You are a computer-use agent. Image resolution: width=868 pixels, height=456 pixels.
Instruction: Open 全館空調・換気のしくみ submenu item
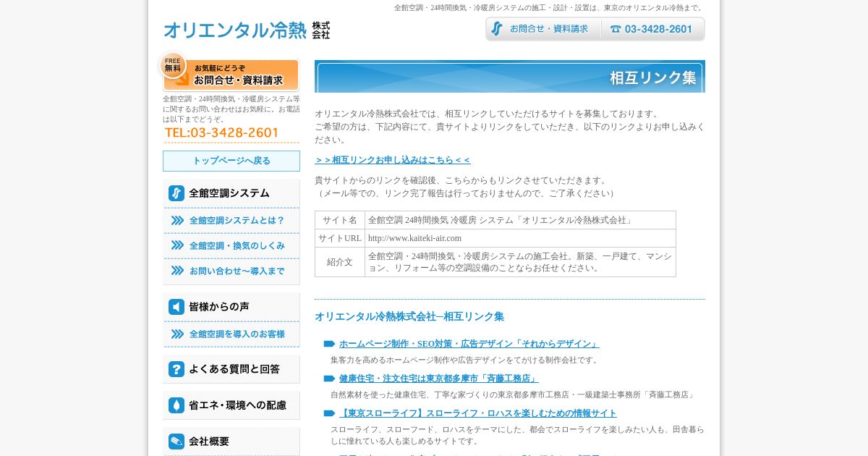point(231,246)
